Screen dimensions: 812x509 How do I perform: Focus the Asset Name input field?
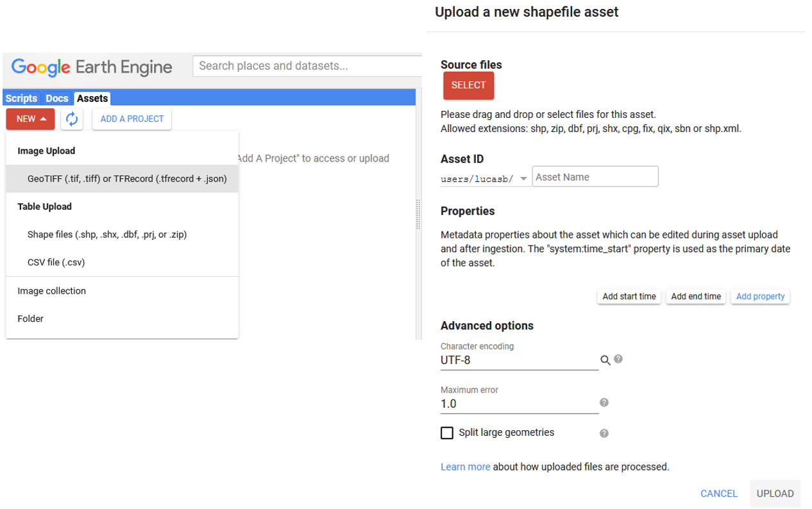595,177
